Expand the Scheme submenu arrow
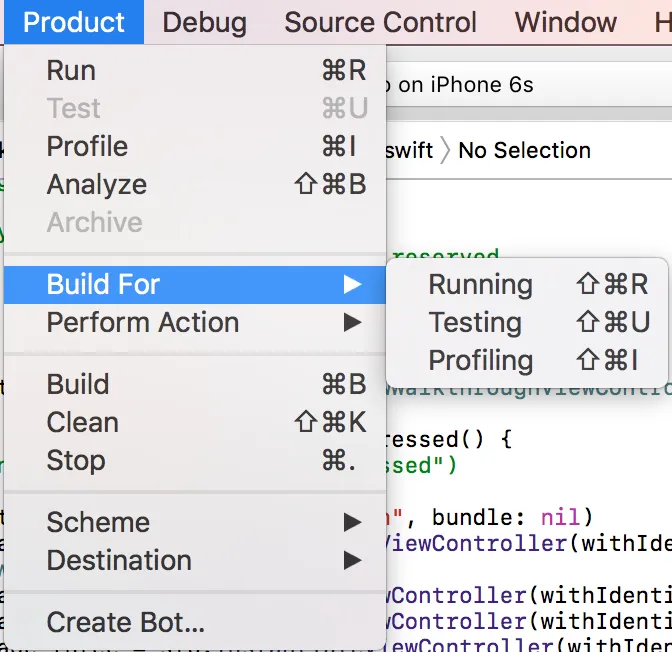This screenshot has height=652, width=672. point(352,523)
